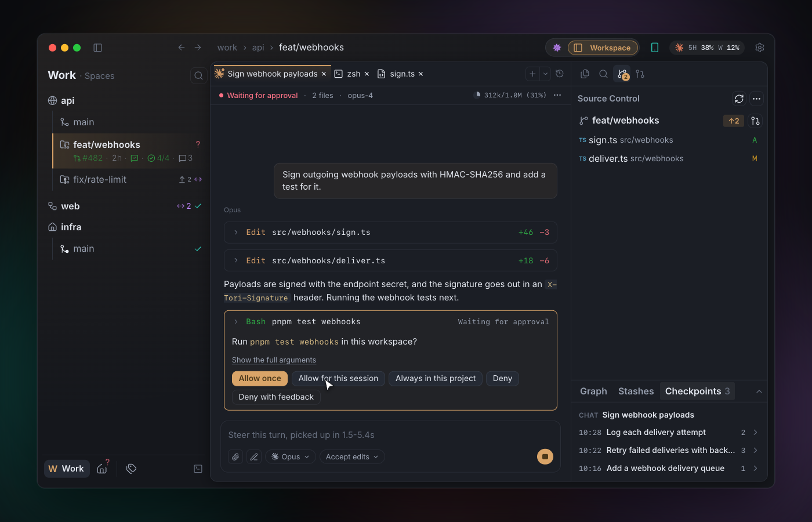Click Allow once button
812x522 pixels.
point(260,379)
